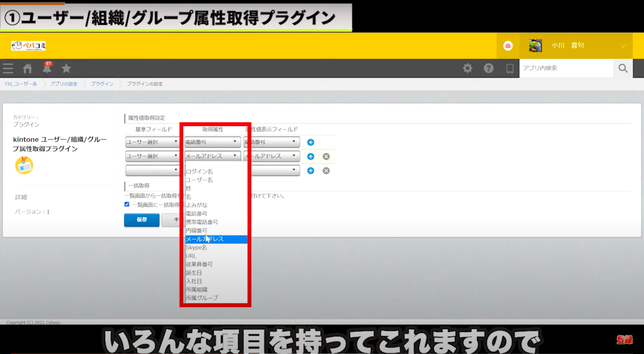The height and width of the screenshot is (354, 644).
Task: Click the search magnifier icon
Action: tap(623, 68)
